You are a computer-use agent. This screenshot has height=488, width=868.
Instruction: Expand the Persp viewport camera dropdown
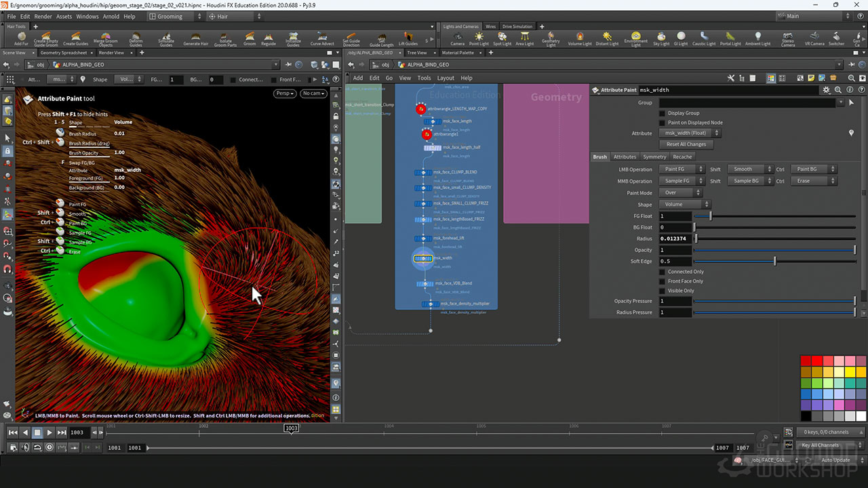click(x=284, y=94)
